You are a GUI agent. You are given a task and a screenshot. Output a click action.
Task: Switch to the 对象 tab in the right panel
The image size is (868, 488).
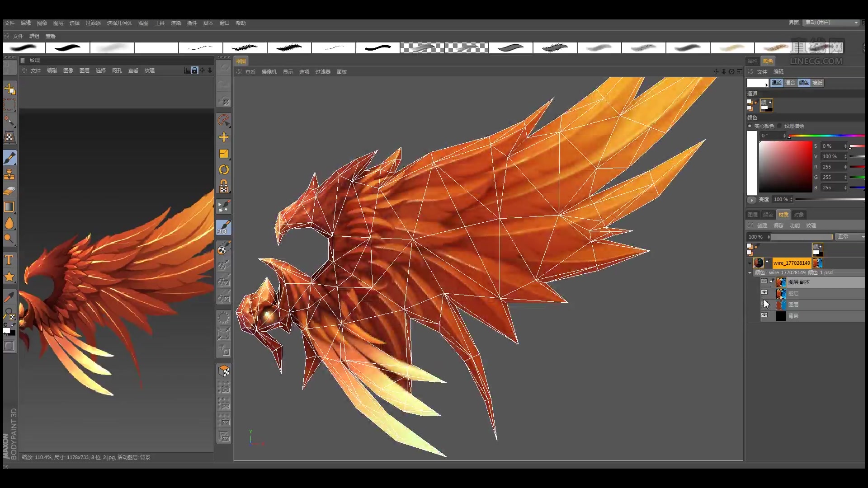[x=799, y=215]
